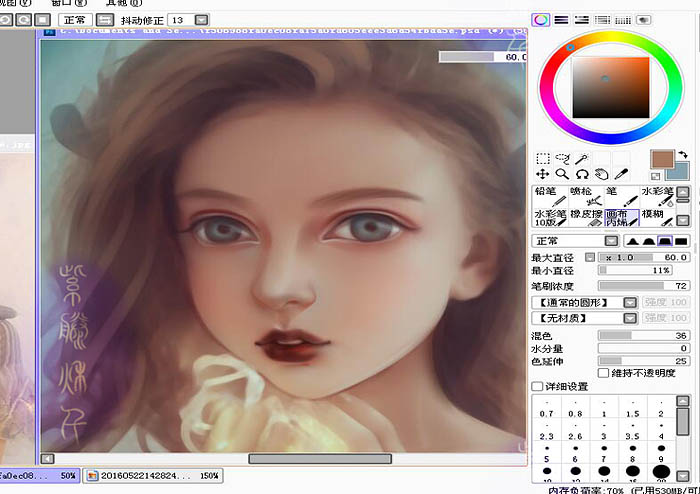Open the brush blend mode 正常 dropdown
This screenshot has width=700, height=494.
[x=575, y=241]
